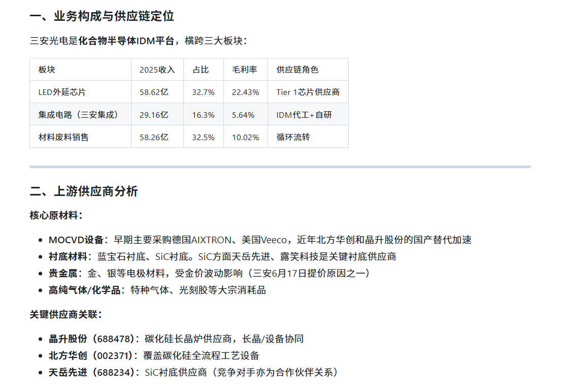Click bold text 化合物半导体IDM平台

click(x=126, y=41)
